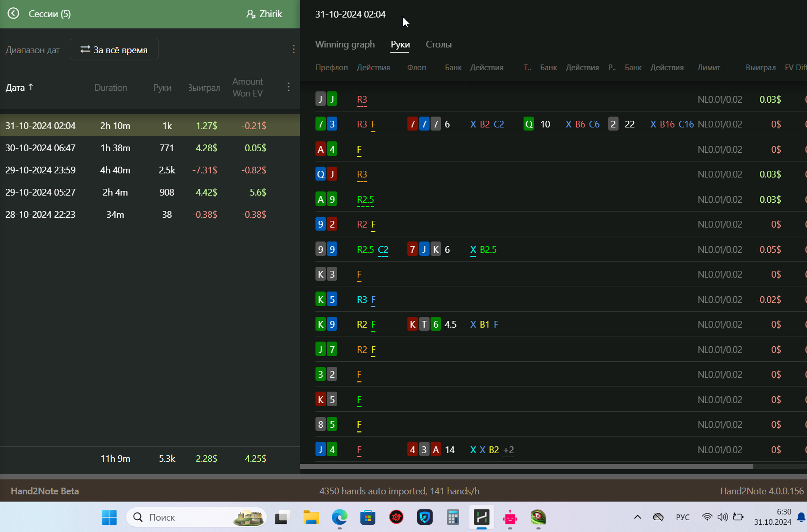Open the Zhirik player profile
The width and height of the screenshot is (807, 532).
tap(264, 14)
